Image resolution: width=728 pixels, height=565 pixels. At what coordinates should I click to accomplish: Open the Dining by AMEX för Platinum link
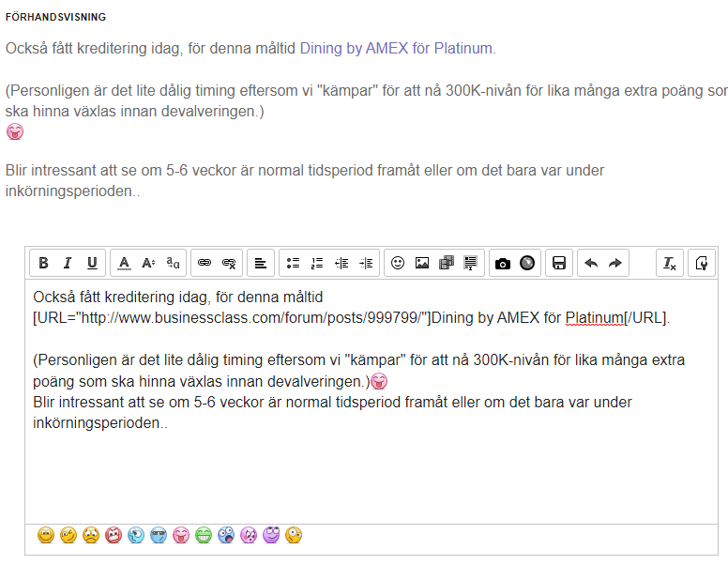click(396, 48)
